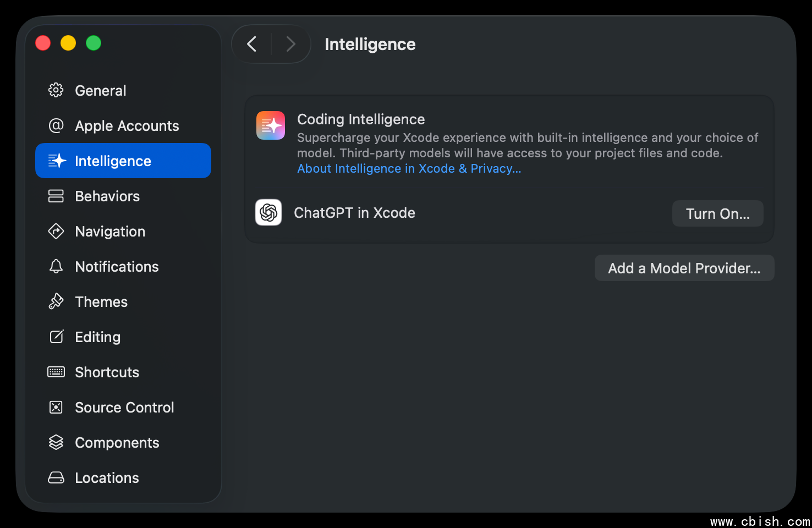Screen dimensions: 812x528
Task: Click the Coding Intelligence heading
Action: pyautogui.click(x=361, y=119)
